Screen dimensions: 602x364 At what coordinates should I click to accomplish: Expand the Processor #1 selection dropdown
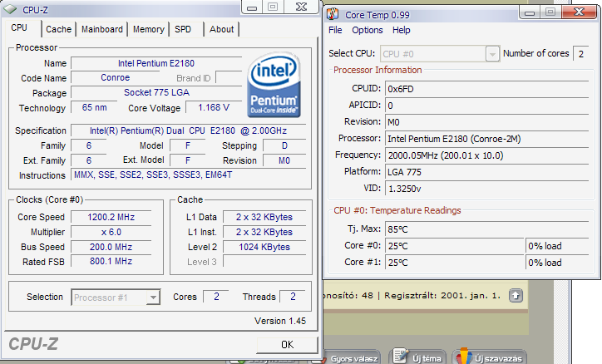[153, 298]
